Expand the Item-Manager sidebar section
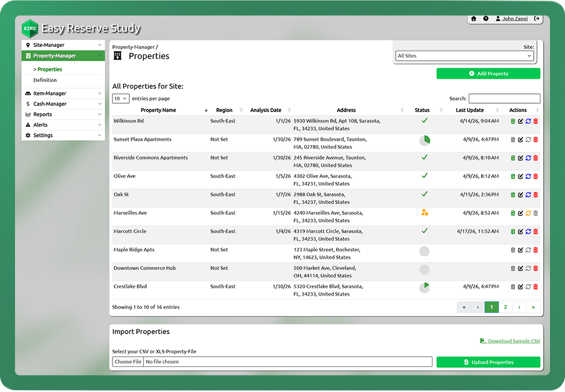This screenshot has width=565, height=392. tap(62, 94)
